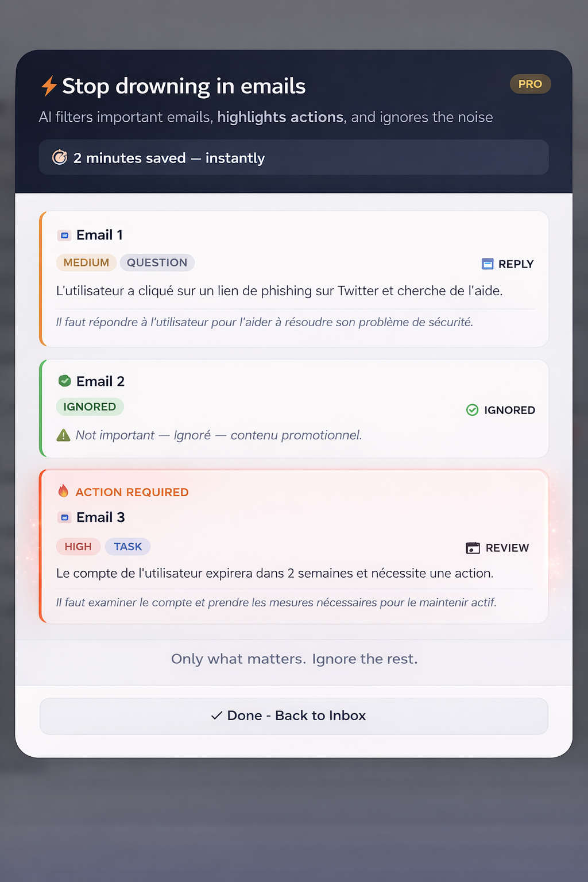Select the TASK tag on Email 3
This screenshot has height=882, width=588.
(127, 546)
